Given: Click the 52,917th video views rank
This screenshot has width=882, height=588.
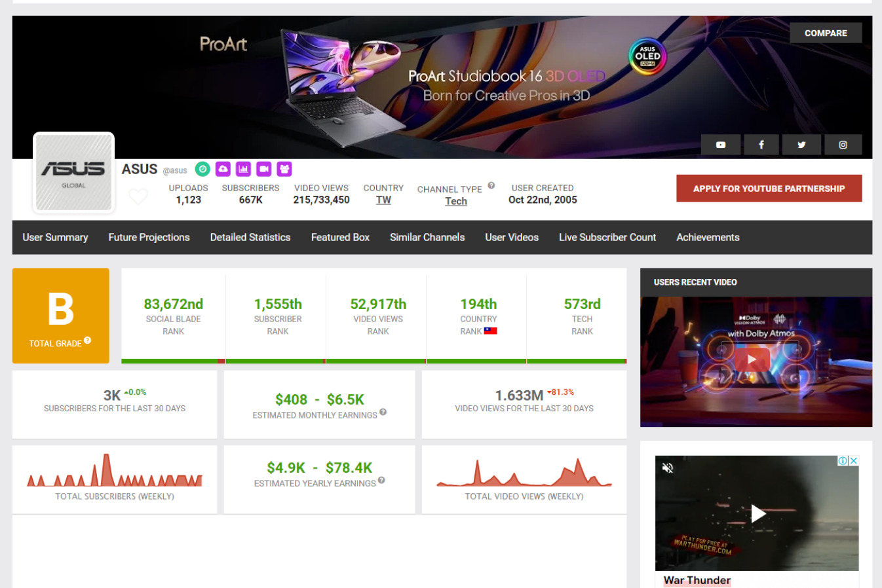Looking at the screenshot, I should [378, 304].
